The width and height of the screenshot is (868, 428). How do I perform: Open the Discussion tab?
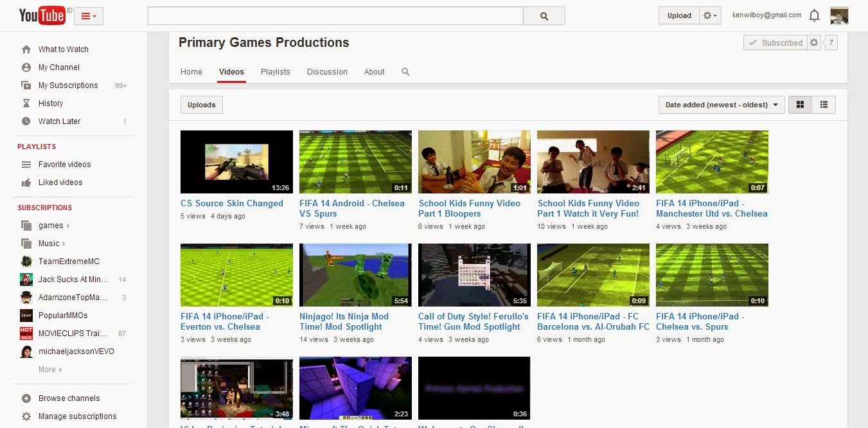pyautogui.click(x=327, y=72)
